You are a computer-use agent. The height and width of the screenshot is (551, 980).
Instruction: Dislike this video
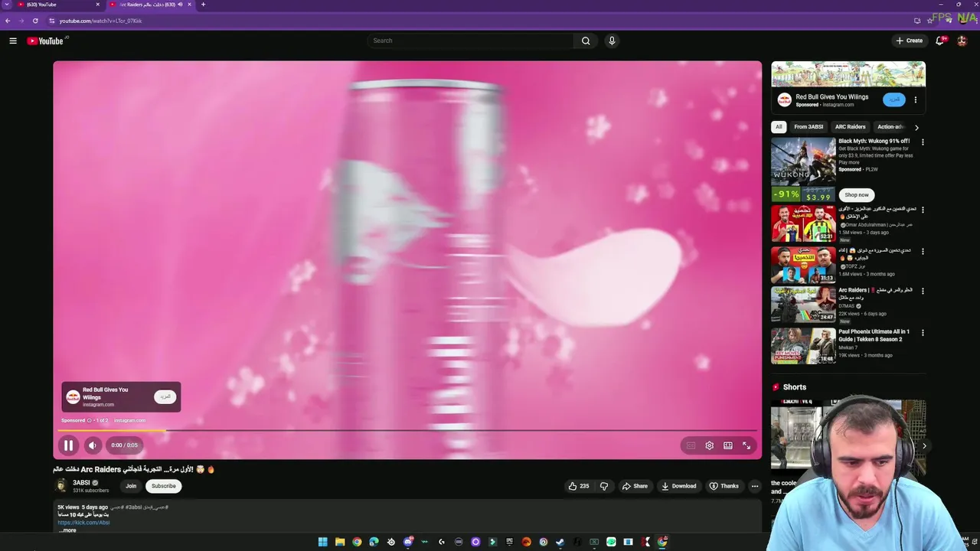pyautogui.click(x=604, y=486)
